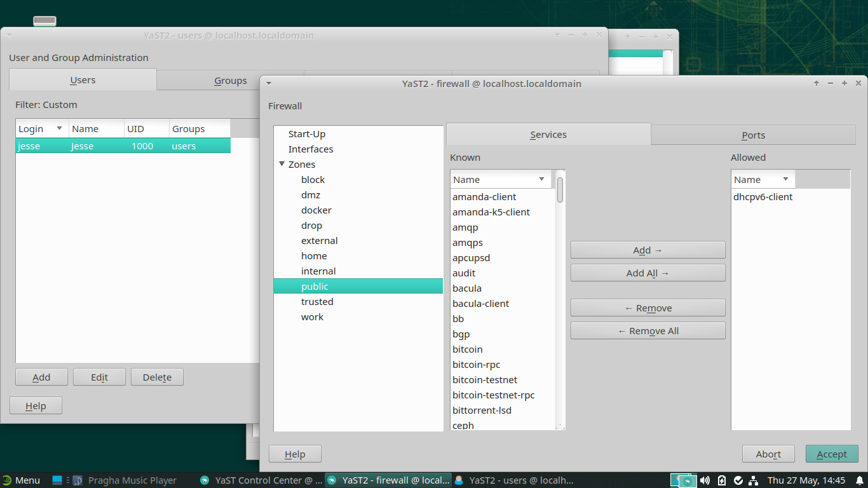Viewport: 868px width, 488px height.
Task: Open the openSUSE Menu launcher
Action: 21,480
